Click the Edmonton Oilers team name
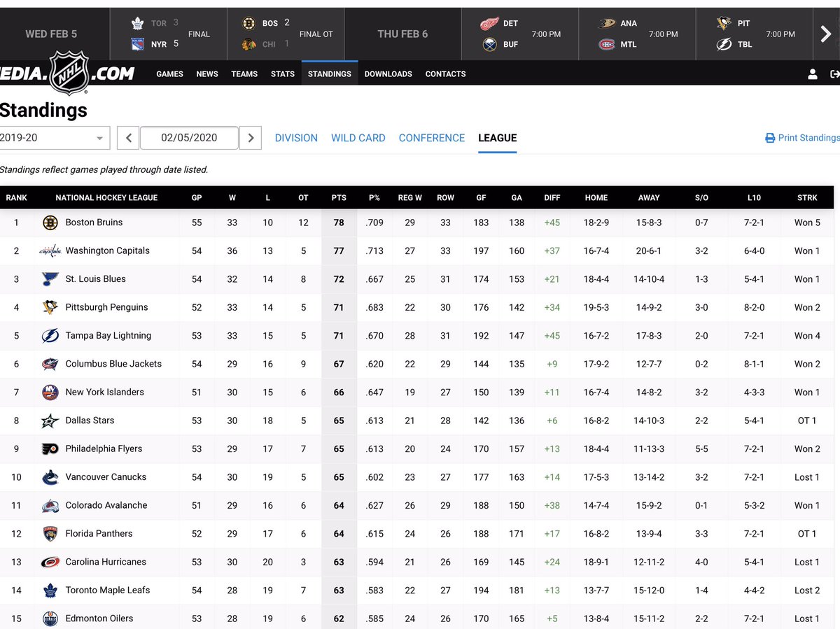Viewport: 840px width, 629px height. click(x=99, y=619)
